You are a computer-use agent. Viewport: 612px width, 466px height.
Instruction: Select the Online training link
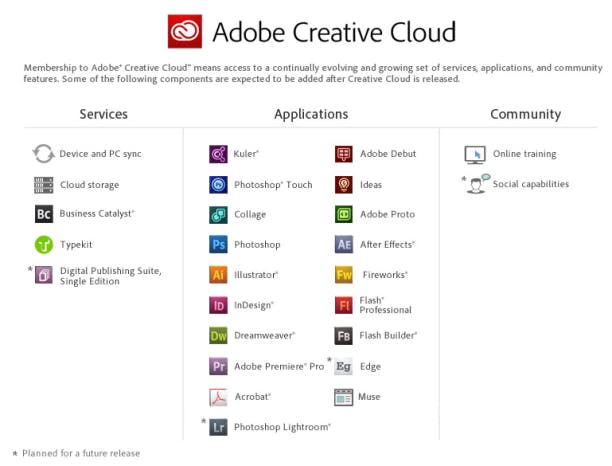(x=524, y=154)
